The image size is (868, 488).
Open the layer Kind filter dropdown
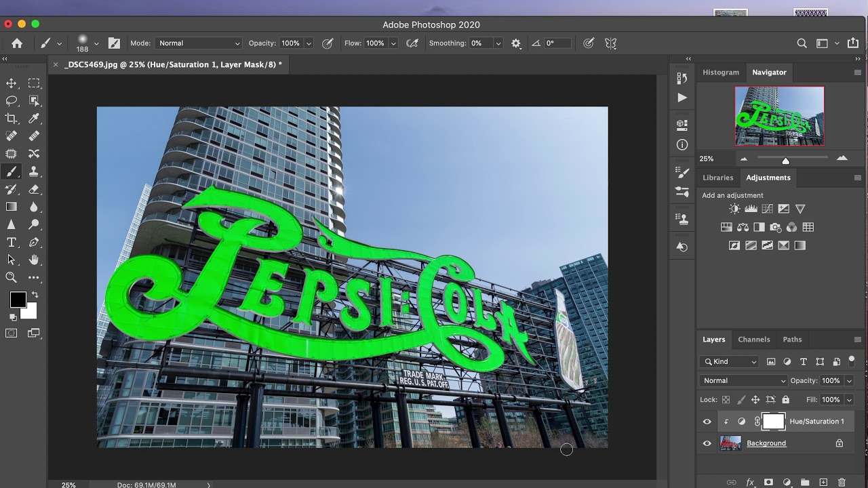pos(730,361)
